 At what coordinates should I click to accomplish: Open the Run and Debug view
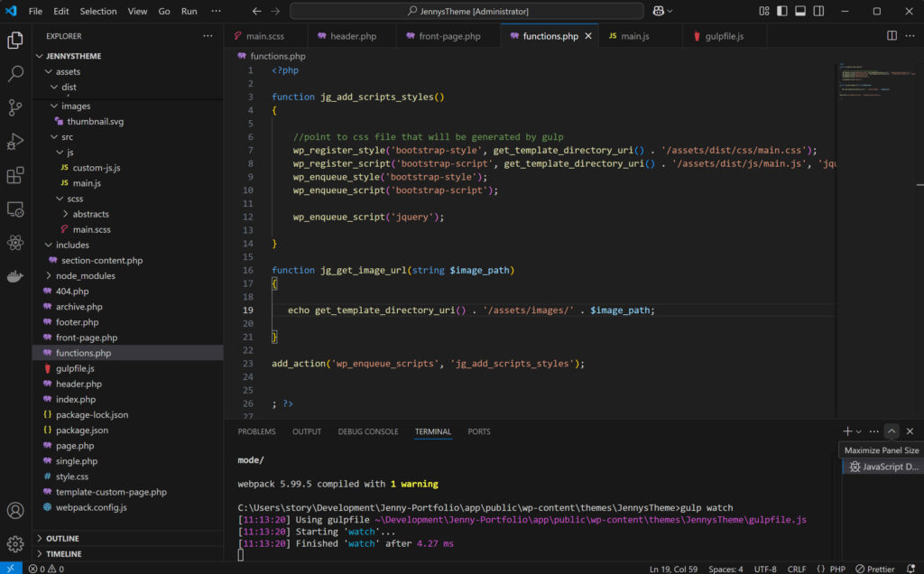pyautogui.click(x=15, y=142)
